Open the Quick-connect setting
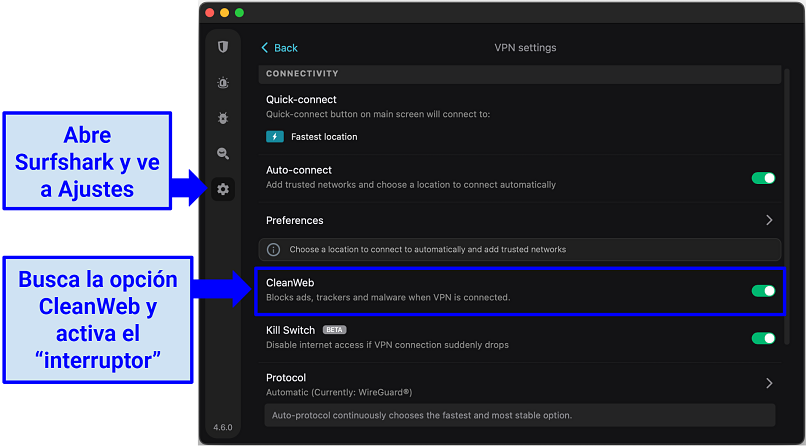Viewport: 806px width, 446px height. point(301,100)
